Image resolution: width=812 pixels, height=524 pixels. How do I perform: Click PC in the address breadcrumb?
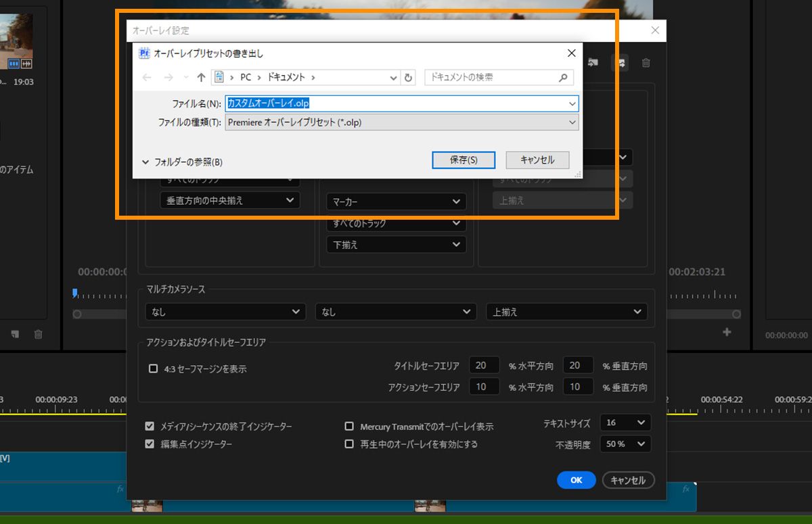(246, 78)
